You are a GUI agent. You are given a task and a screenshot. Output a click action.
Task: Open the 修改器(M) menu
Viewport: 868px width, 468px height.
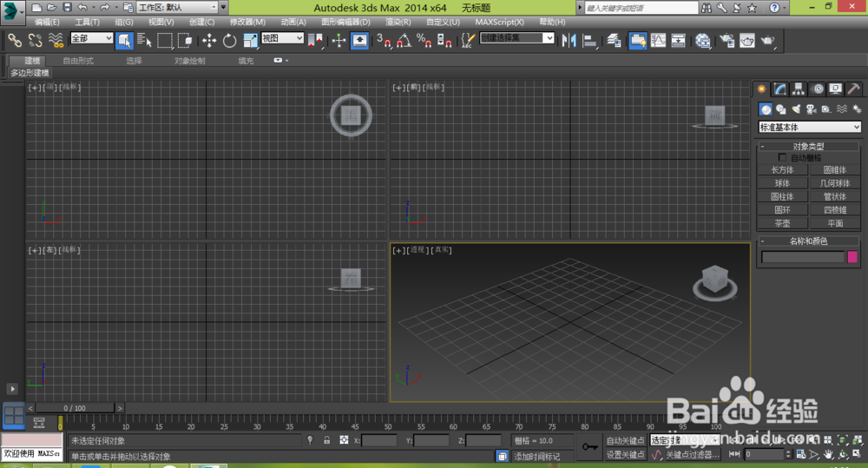tap(247, 22)
